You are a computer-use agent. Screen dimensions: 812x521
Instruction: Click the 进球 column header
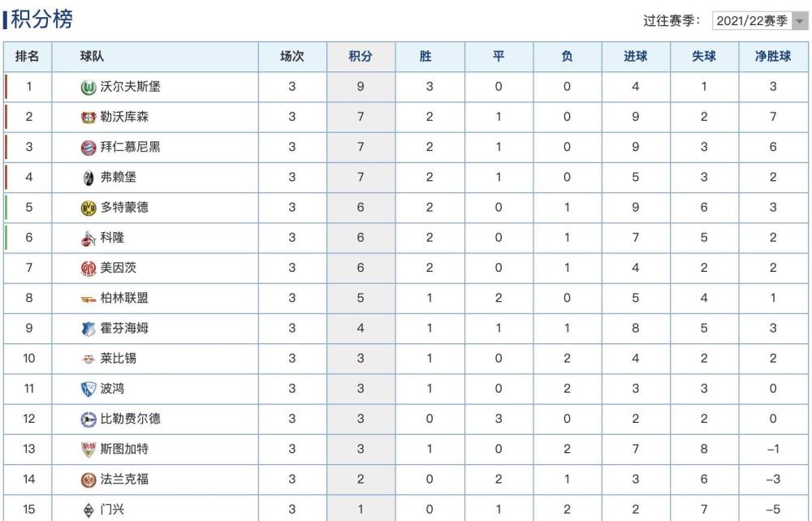pos(636,56)
